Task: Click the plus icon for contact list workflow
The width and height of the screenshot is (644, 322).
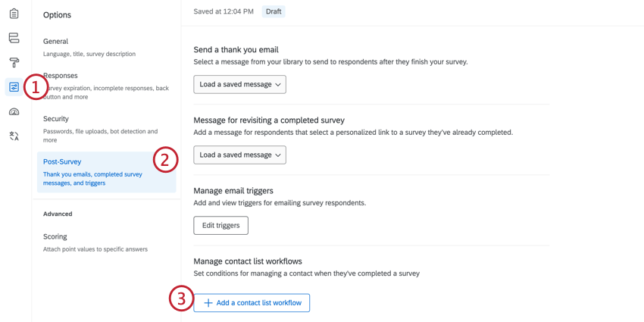Action: (208, 303)
